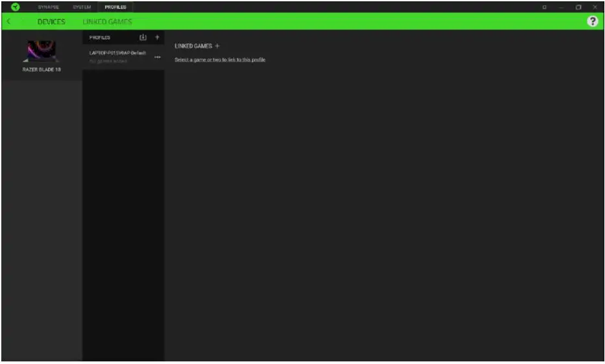Import a profile using the import icon
Screen dimensions: 605x364
143,37
